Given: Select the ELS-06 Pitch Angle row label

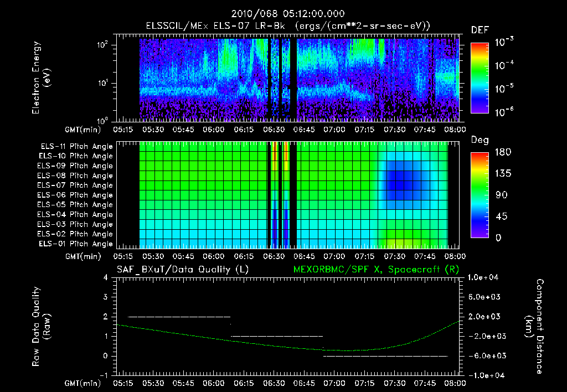Looking at the screenshot, I should point(75,195).
